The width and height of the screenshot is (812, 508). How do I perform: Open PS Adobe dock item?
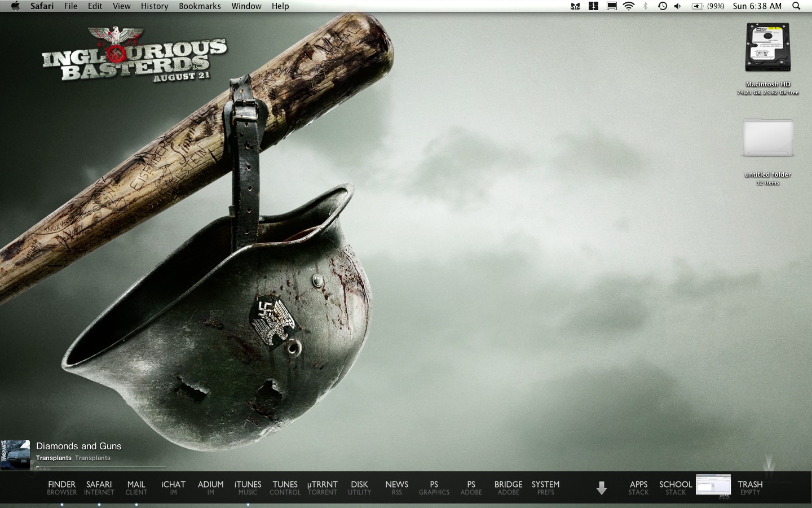point(471,488)
